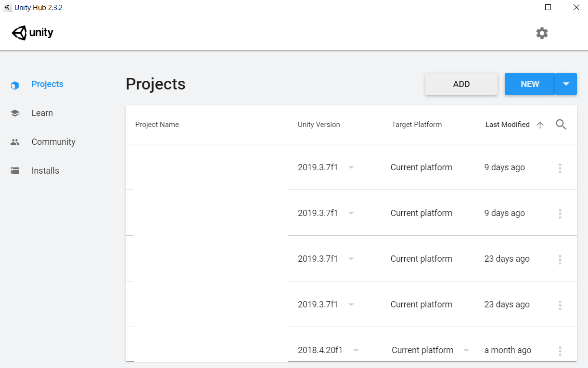Open three-dot menu for third project row
This screenshot has width=588, height=368.
point(560,259)
